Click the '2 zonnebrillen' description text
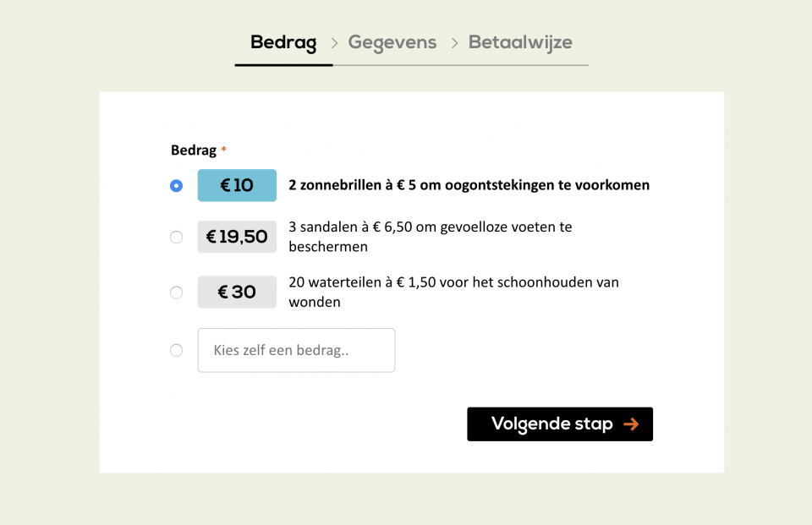 [x=469, y=185]
